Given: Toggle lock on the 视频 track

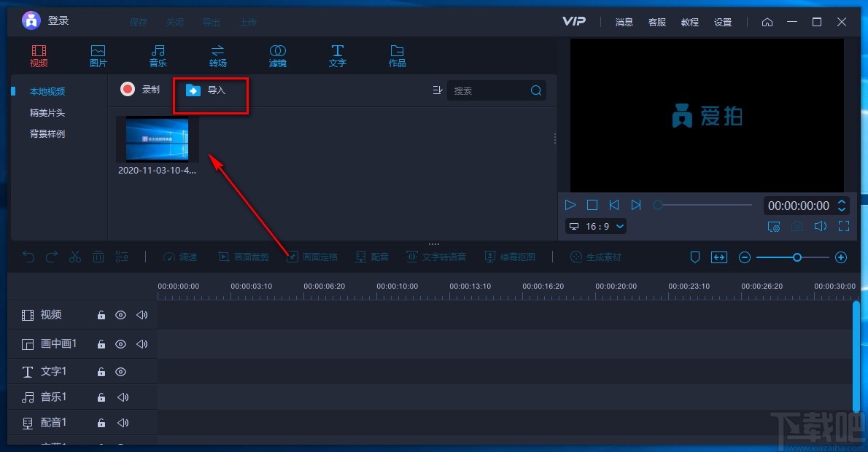Looking at the screenshot, I should click(101, 316).
